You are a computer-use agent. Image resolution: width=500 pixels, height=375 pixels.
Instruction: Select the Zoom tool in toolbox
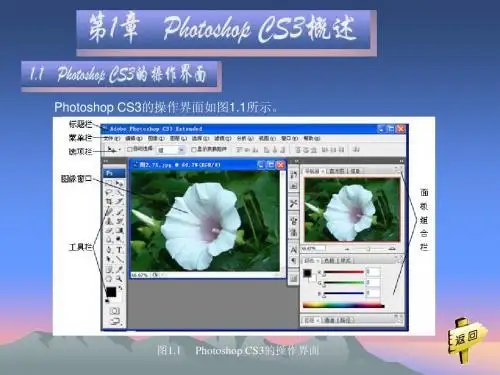[119, 279]
